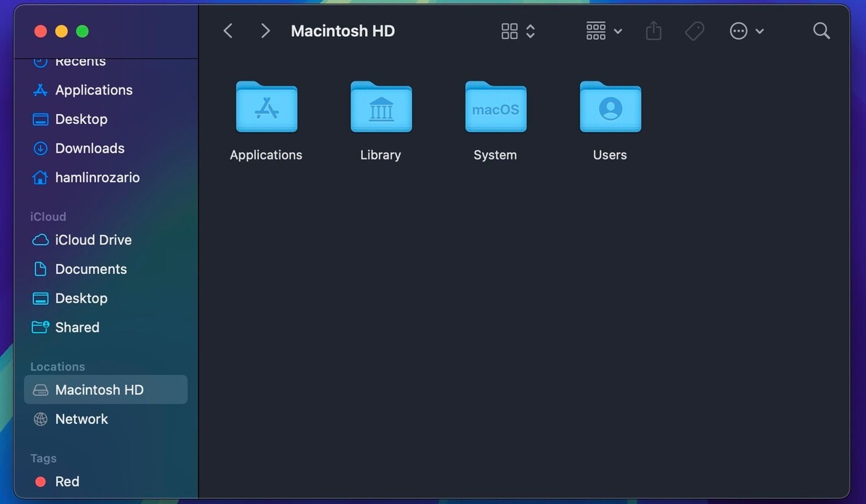Close the Finder window
The image size is (866, 504).
(40, 31)
